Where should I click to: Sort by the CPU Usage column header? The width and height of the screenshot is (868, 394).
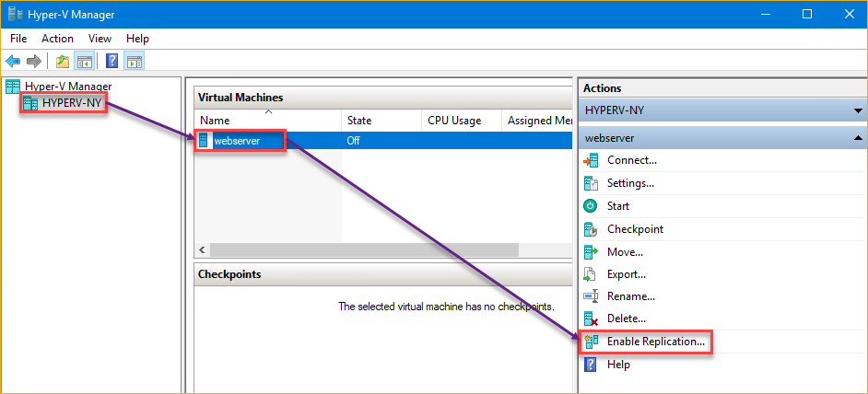click(x=462, y=120)
